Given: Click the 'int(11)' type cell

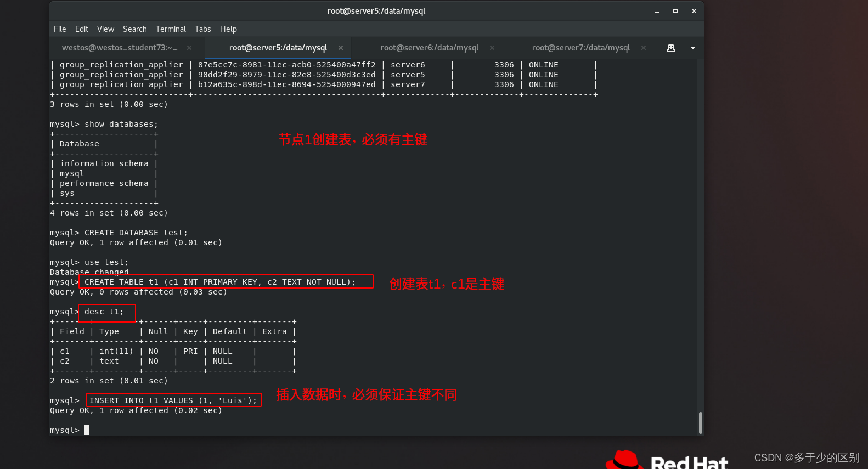Looking at the screenshot, I should pyautogui.click(x=116, y=351).
